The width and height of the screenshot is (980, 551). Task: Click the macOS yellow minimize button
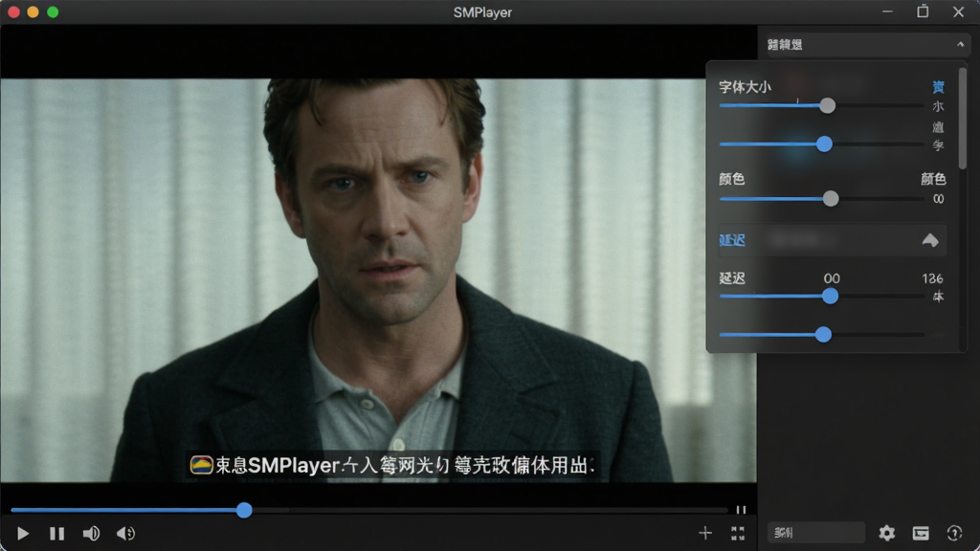[33, 11]
